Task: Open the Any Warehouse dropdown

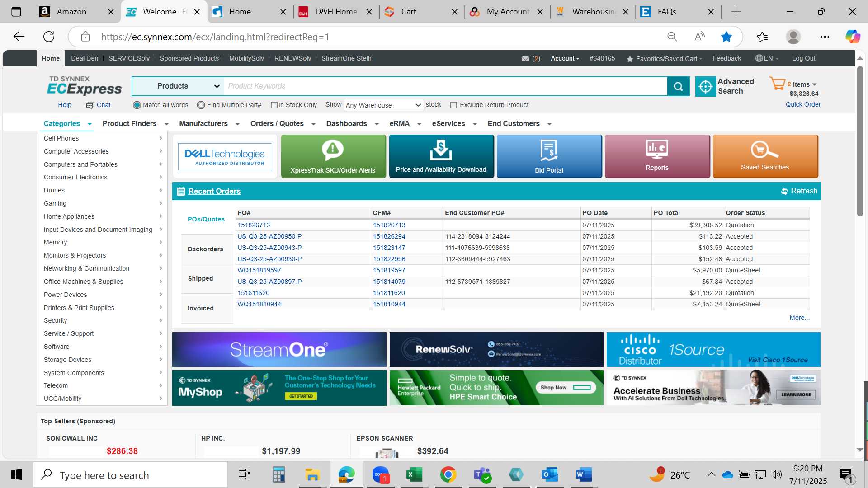Action: pyautogui.click(x=383, y=105)
